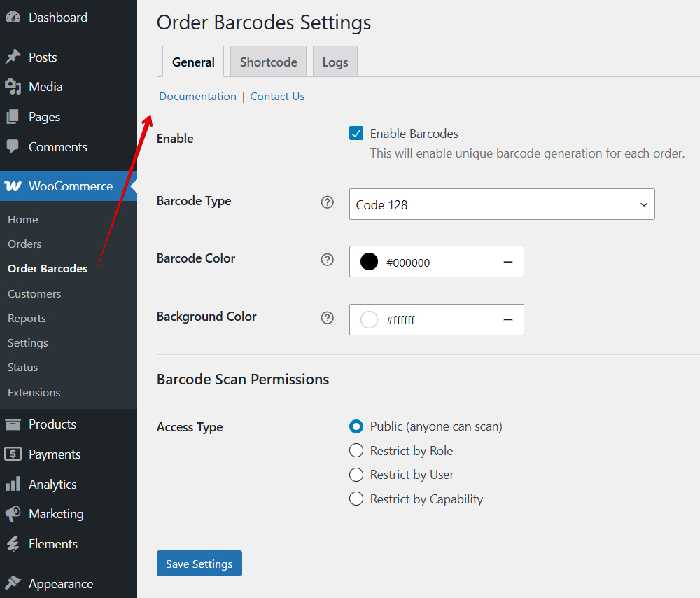Select Restrict by Role access type
This screenshot has width=700, height=598.
pyautogui.click(x=356, y=450)
